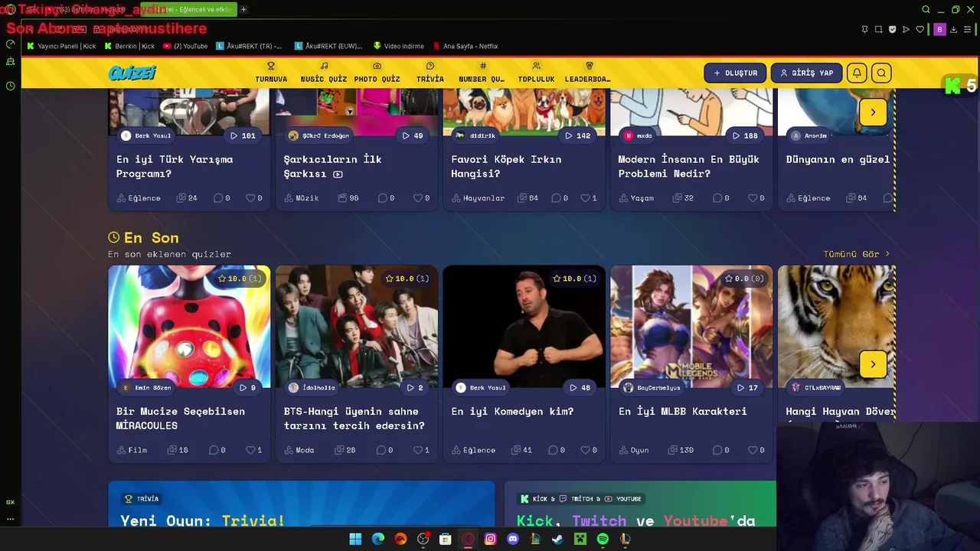Click the Giriş Yap login button
980x551 pixels.
tap(806, 73)
